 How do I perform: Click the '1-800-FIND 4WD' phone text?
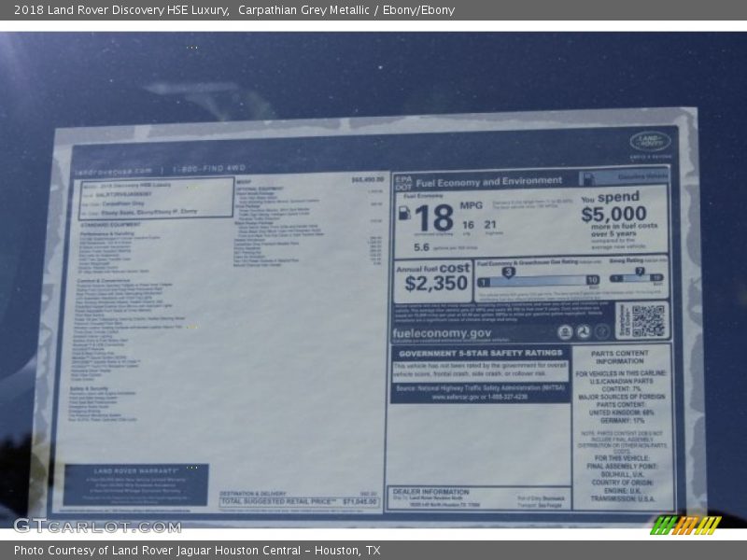point(208,169)
